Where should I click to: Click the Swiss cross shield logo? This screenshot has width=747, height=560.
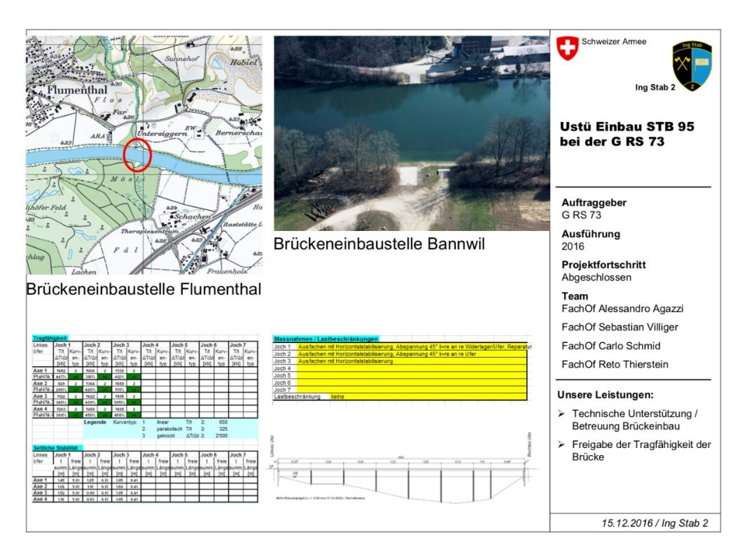(x=567, y=48)
